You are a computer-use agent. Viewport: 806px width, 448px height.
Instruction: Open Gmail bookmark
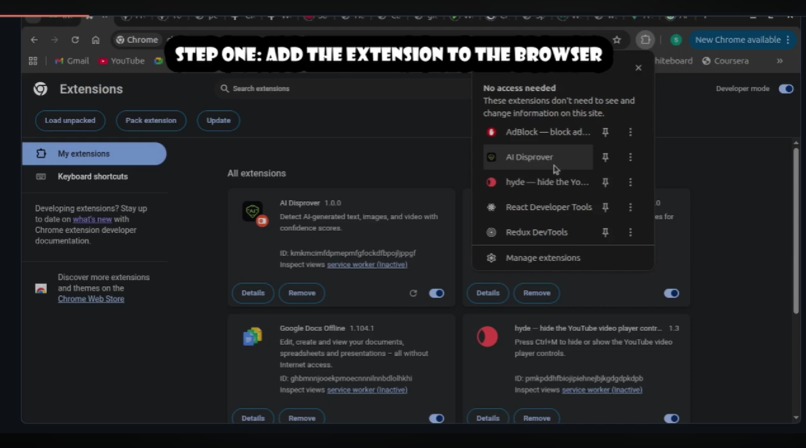pos(72,61)
